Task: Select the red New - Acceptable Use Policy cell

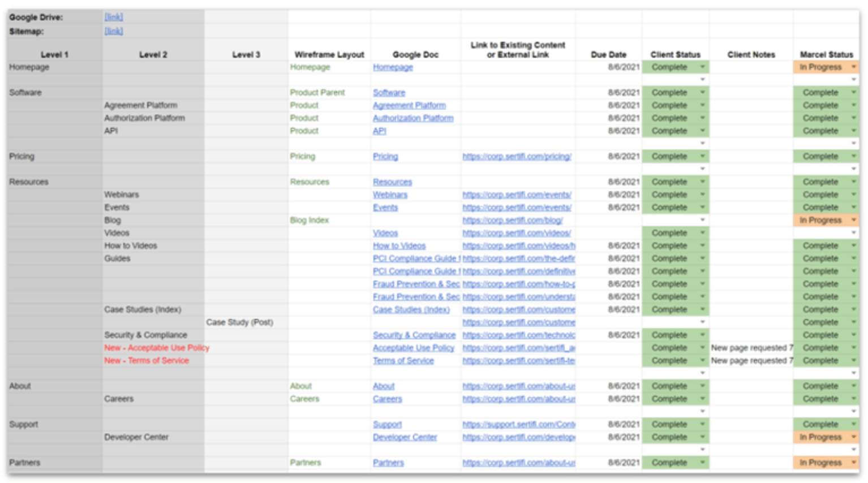Action: pos(156,348)
